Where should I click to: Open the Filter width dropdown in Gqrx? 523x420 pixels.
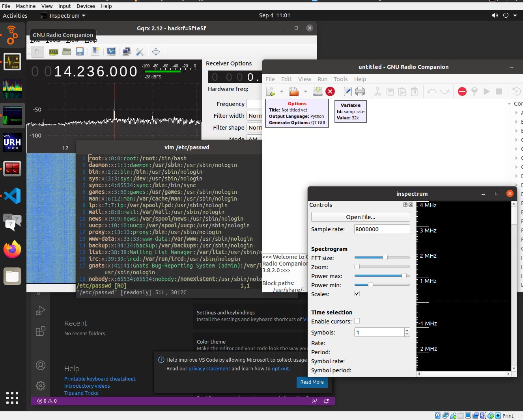pyautogui.click(x=255, y=116)
